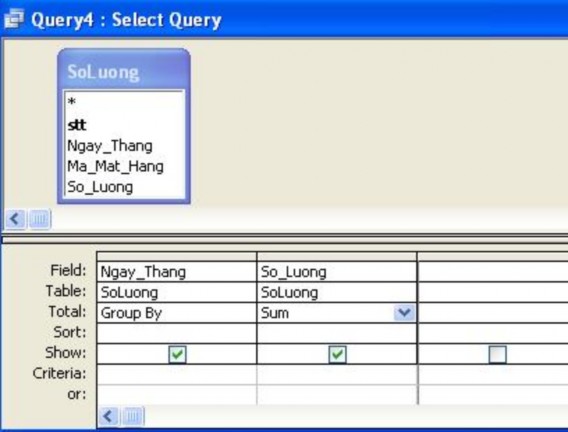Click the empty third column Field cell

pos(493,272)
